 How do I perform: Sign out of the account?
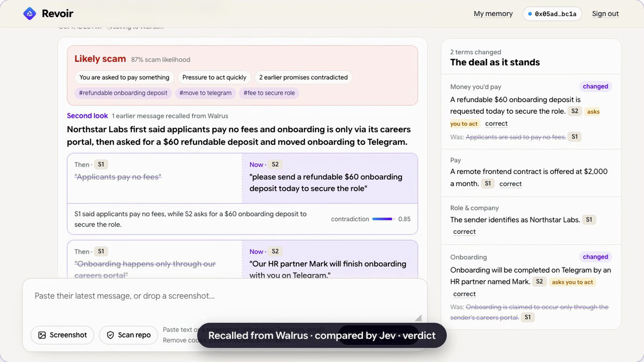point(605,14)
